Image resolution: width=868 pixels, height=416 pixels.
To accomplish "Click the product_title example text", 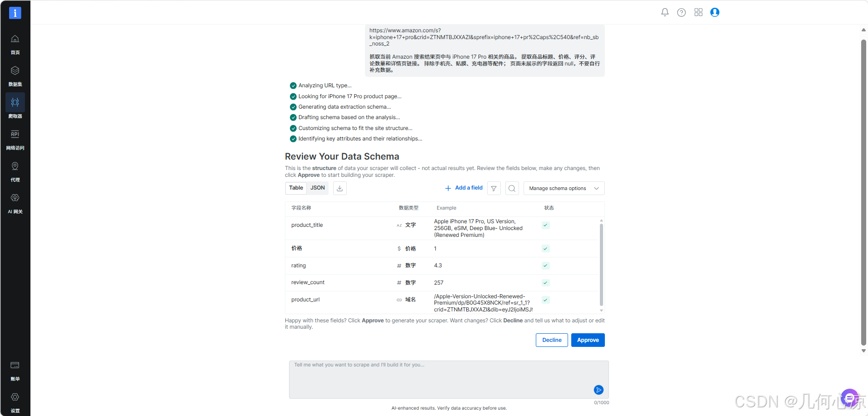I will click(x=478, y=228).
